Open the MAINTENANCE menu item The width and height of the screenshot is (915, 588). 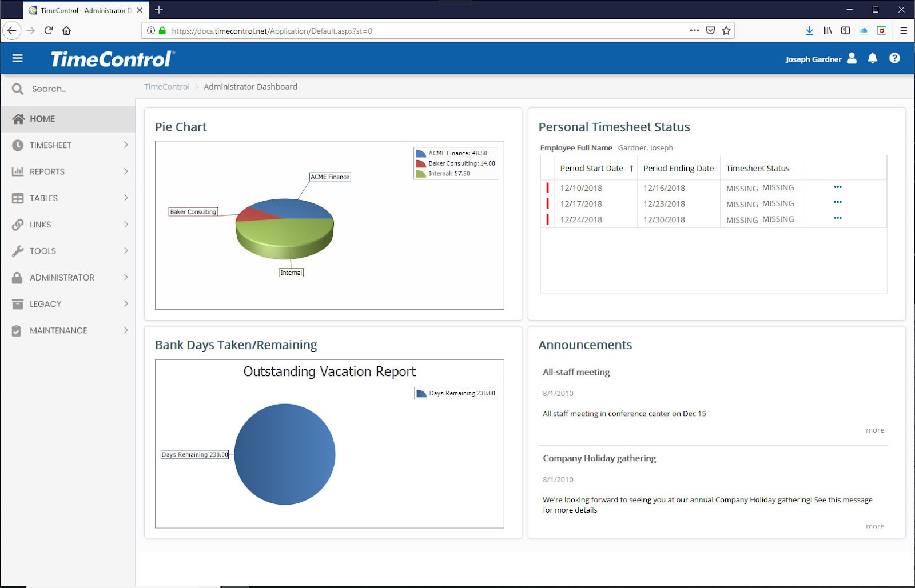click(x=67, y=330)
